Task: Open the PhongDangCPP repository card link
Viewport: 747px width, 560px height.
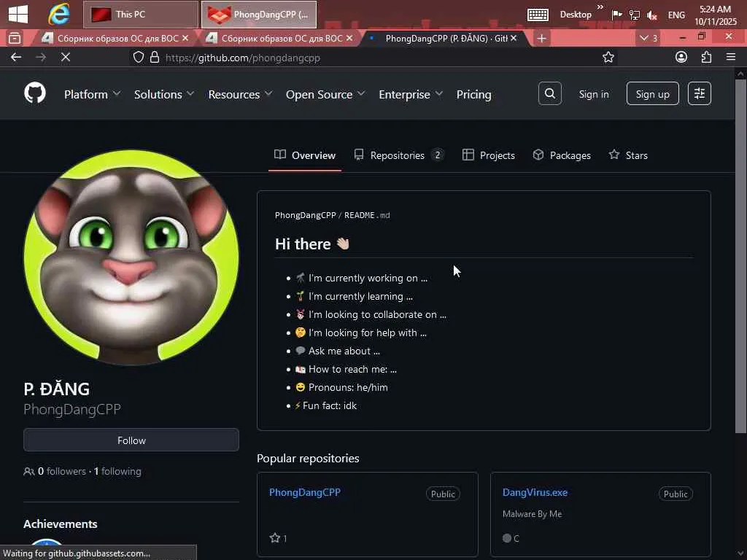Action: [305, 492]
